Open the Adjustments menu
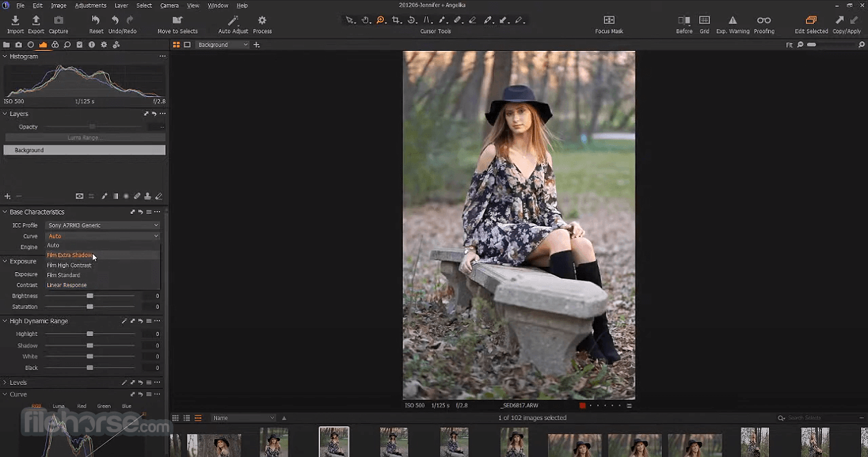The height and width of the screenshot is (457, 868). point(90,5)
